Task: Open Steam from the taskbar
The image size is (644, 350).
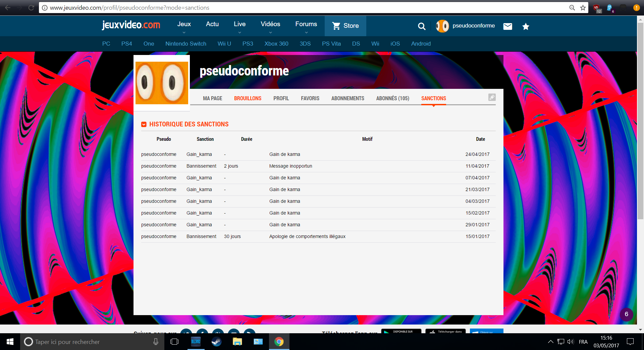Action: point(216,342)
